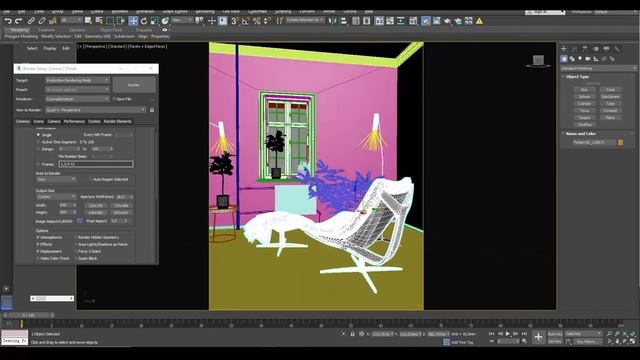
Task: Select the Single time output radio
Action: 38,135
